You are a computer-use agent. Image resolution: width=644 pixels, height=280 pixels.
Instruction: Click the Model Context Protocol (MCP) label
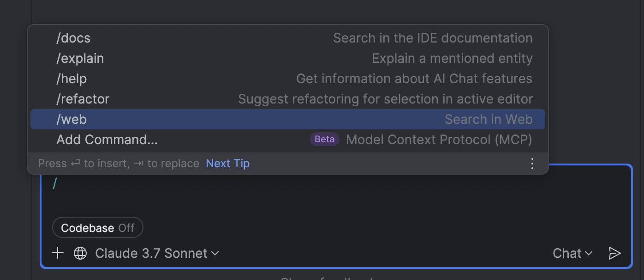click(x=439, y=140)
